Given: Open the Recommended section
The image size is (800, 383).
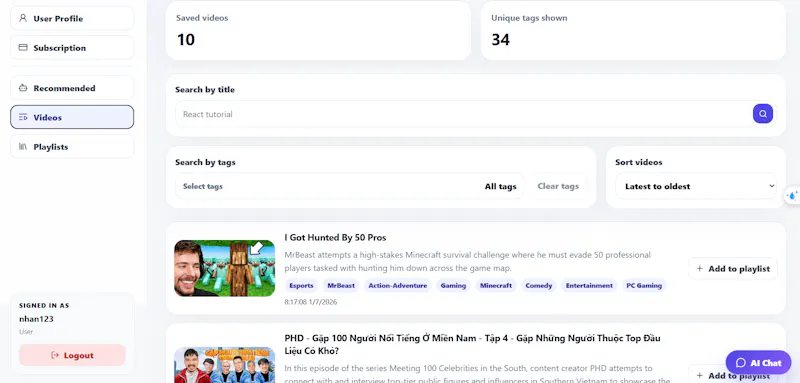Looking at the screenshot, I should coord(72,88).
